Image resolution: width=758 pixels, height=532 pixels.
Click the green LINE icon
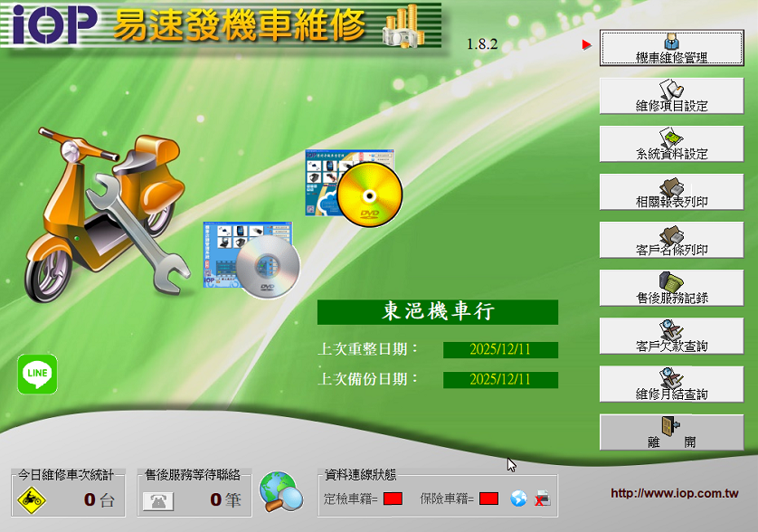(38, 374)
